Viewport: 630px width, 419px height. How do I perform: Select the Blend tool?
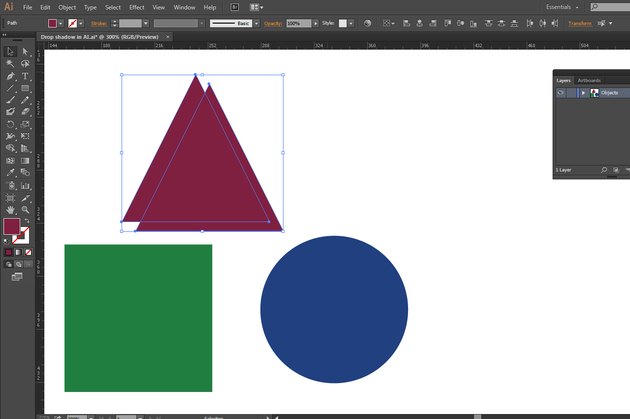25,173
